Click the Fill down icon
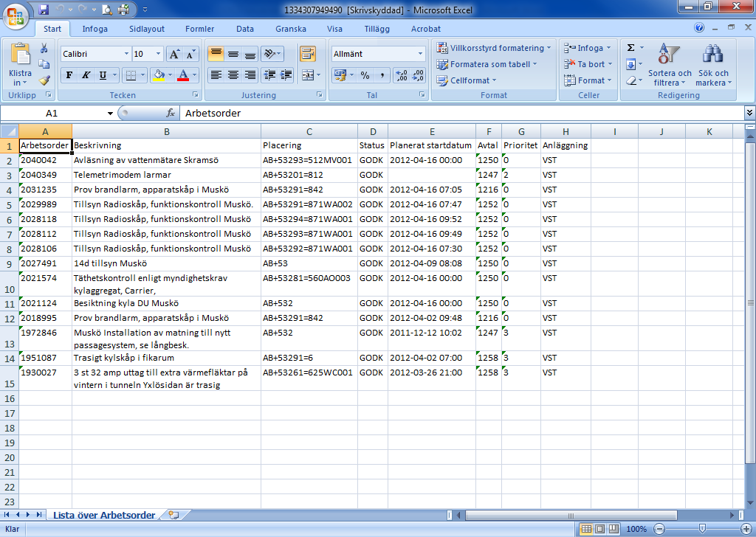The height and width of the screenshot is (537, 756). point(630,64)
